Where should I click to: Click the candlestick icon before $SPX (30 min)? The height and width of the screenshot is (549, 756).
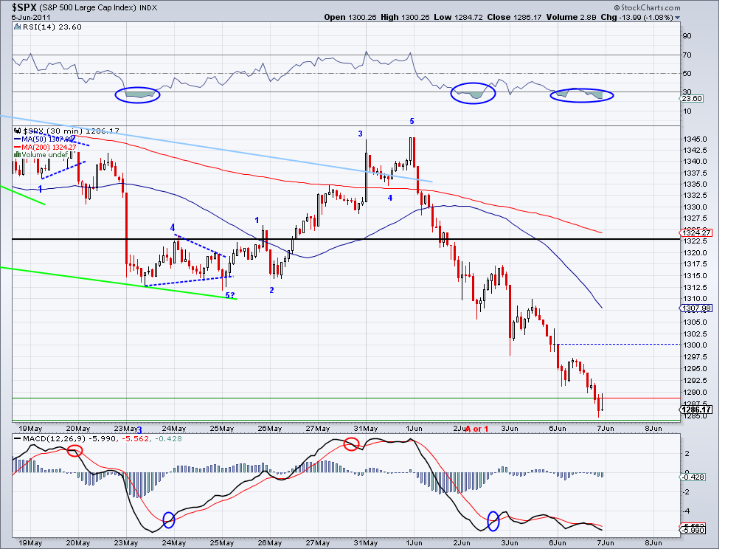18,131
